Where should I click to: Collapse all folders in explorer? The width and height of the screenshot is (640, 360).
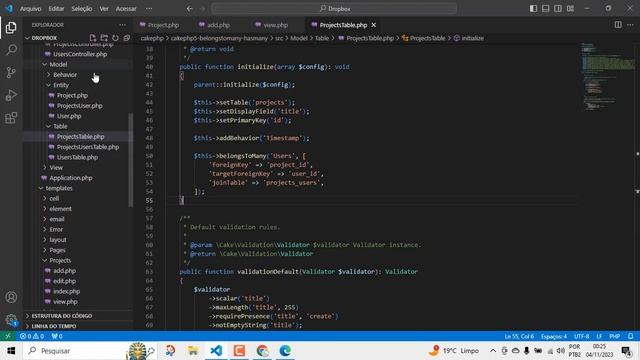click(127, 38)
